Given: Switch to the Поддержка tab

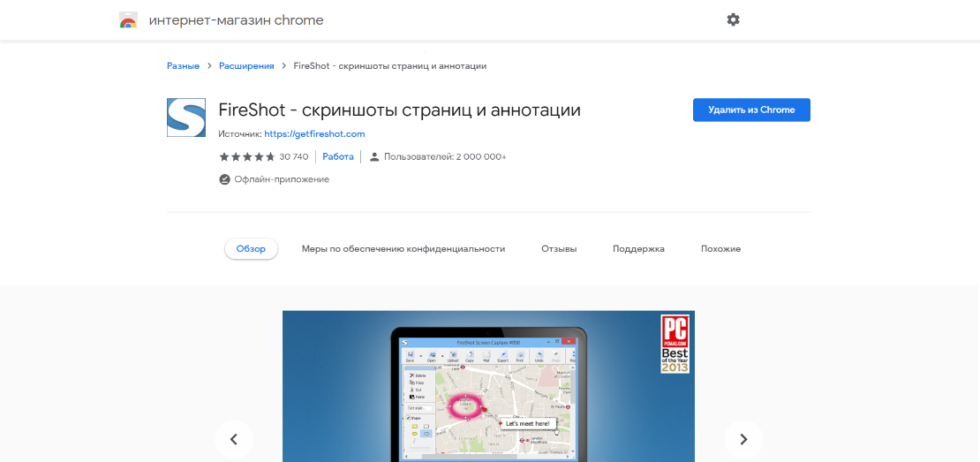Looking at the screenshot, I should tap(638, 249).
